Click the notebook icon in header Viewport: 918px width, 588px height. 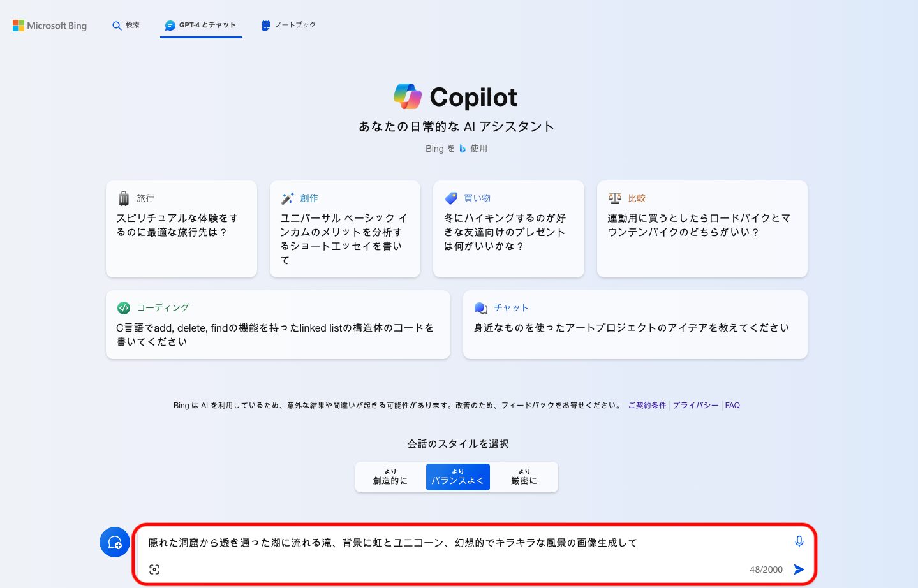(x=266, y=26)
